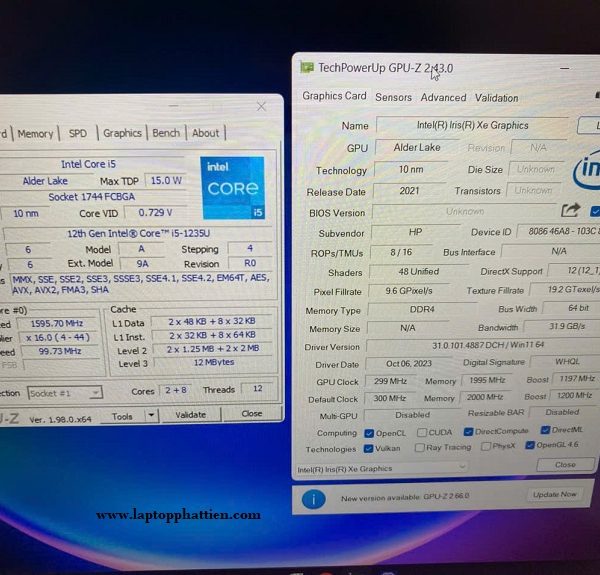Image resolution: width=600 pixels, height=575 pixels.
Task: Click the L1 Data value 2 x 48 KB + 8 x 32 KB
Action: pyautogui.click(x=212, y=321)
